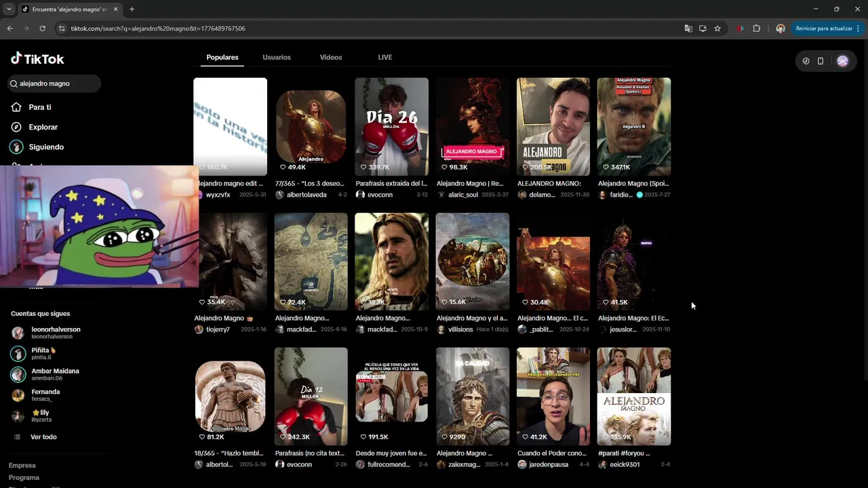This screenshot has width=868, height=488.
Task: Click the TikTok logo
Action: point(37,59)
